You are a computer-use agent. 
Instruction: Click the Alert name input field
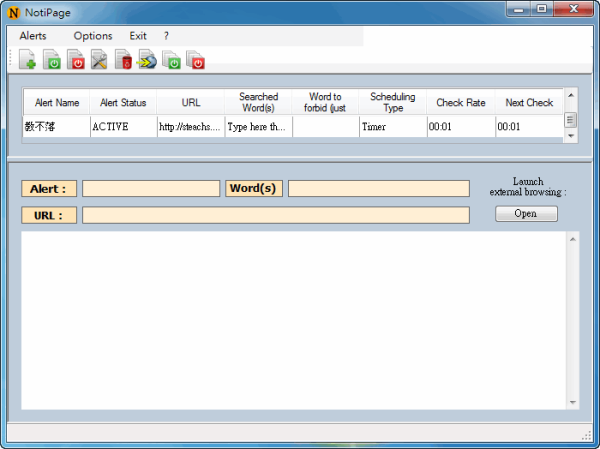150,188
